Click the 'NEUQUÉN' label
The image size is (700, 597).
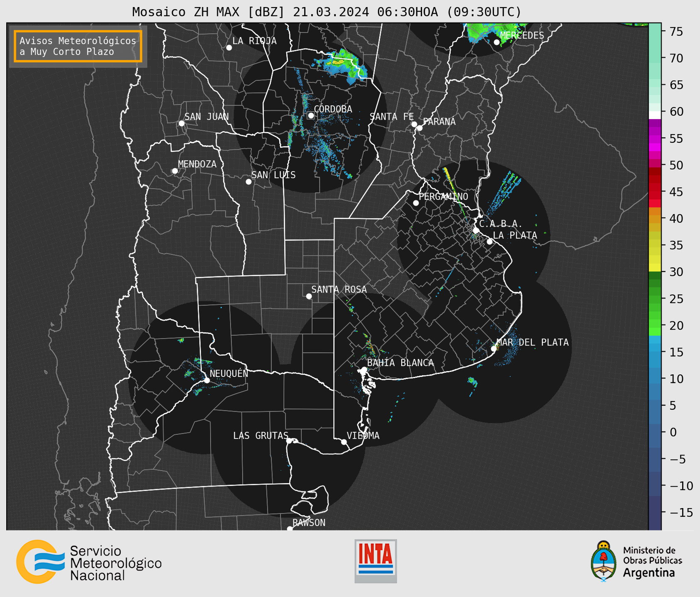(x=229, y=374)
